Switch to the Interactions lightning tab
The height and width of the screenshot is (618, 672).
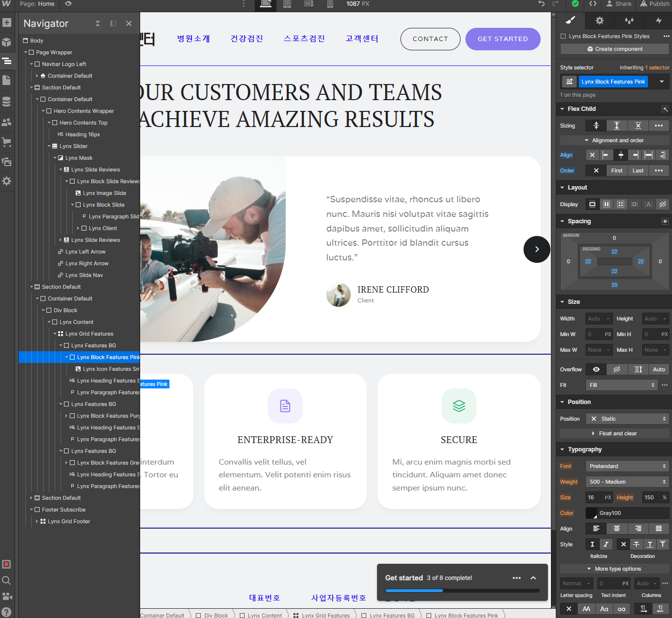click(x=658, y=21)
